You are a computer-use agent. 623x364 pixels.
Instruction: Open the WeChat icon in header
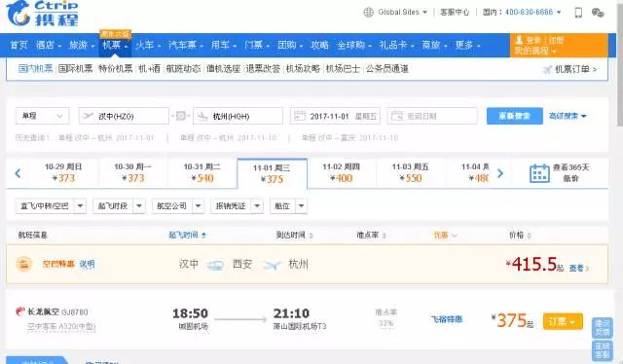click(x=598, y=13)
